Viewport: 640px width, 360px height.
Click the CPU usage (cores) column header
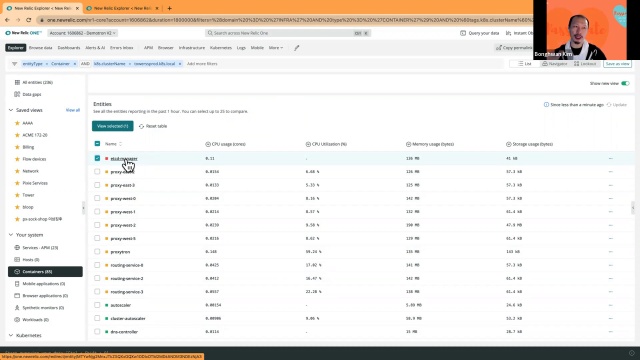225,144
